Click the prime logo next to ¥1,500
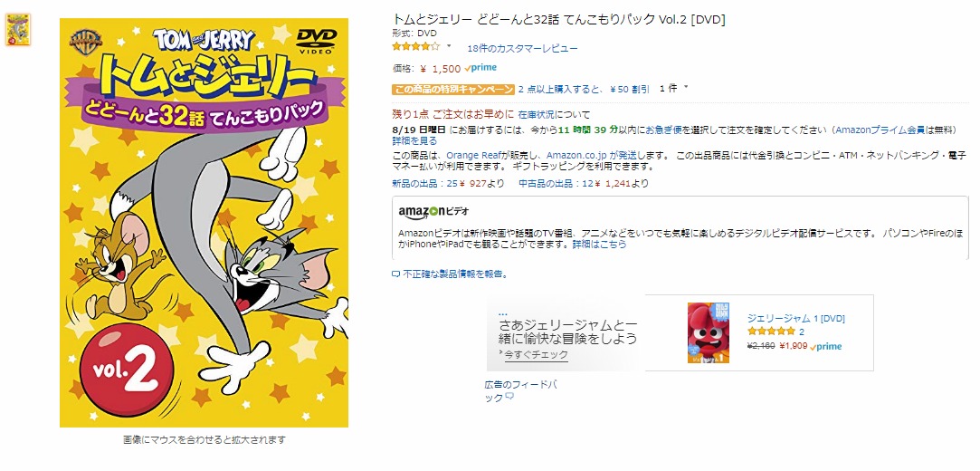Viewport: 980px width, 471px height. pyautogui.click(x=480, y=68)
